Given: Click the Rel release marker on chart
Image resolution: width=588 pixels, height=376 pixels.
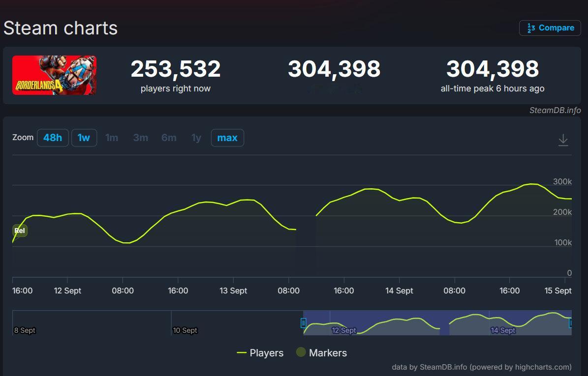Looking at the screenshot, I should click(20, 231).
